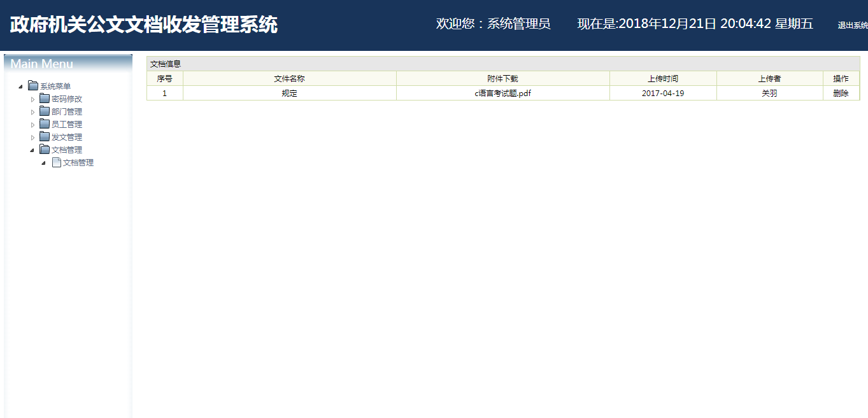Viewport: 868px width, 418px height.
Task: Select 系统菜单 tree label
Action: pyautogui.click(x=55, y=87)
